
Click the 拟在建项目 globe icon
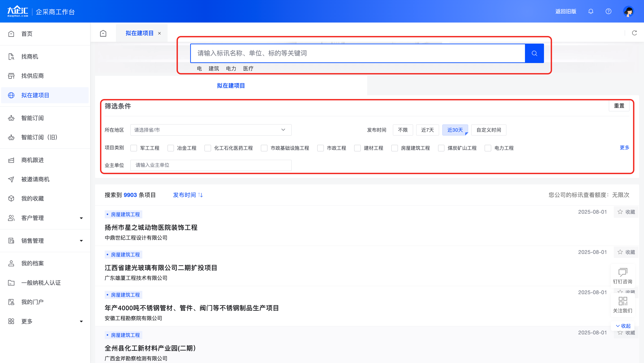[x=11, y=95]
